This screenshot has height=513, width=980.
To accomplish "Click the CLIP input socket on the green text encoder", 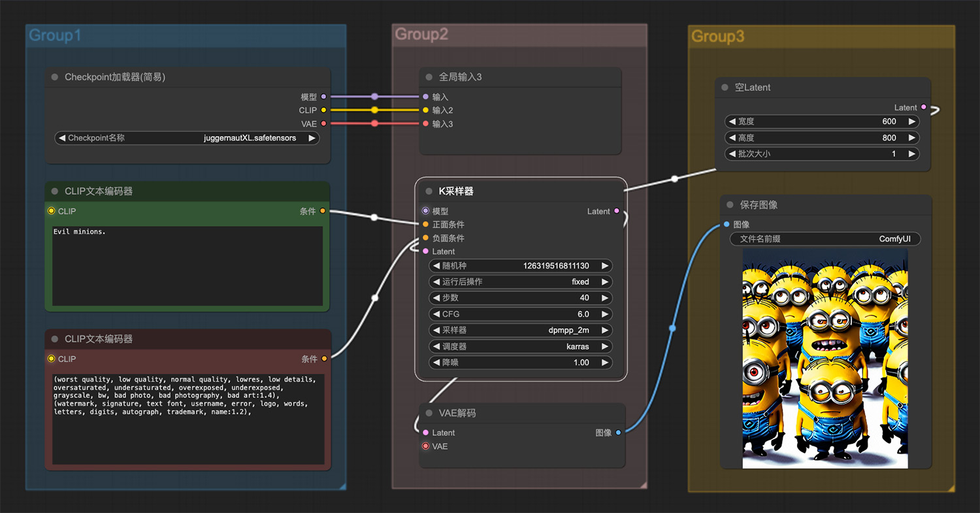I will coord(52,211).
